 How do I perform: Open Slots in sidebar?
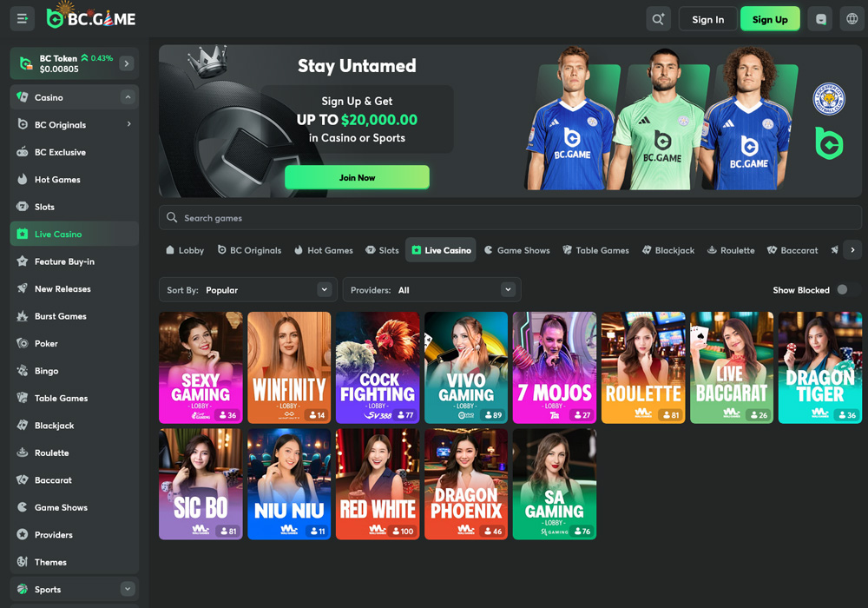click(74, 207)
